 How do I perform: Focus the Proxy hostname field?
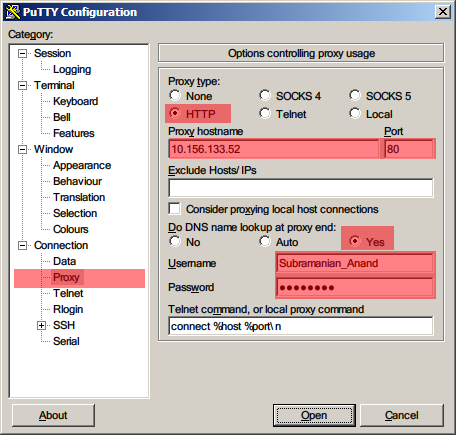point(274,149)
